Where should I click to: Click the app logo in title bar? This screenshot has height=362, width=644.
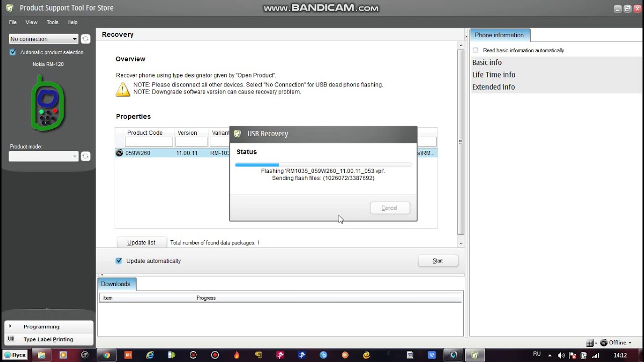(x=10, y=8)
